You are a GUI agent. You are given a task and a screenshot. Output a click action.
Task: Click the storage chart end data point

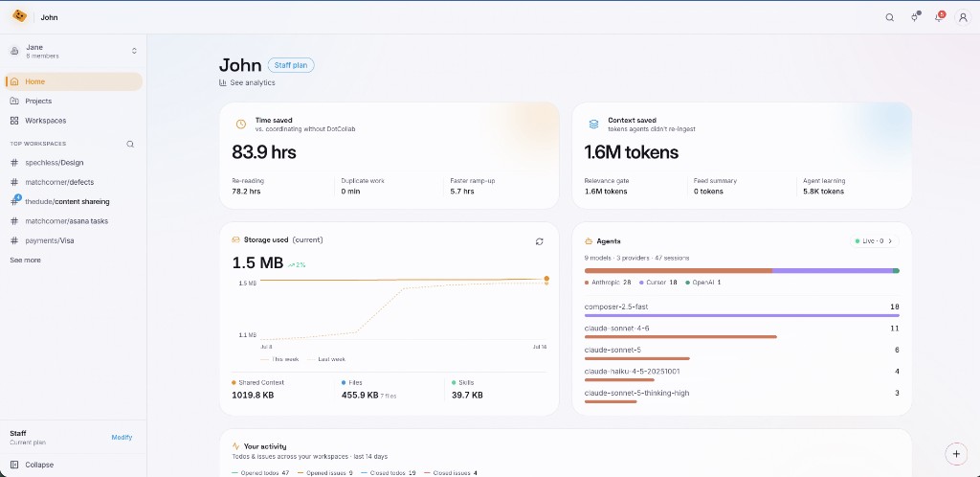tap(546, 279)
